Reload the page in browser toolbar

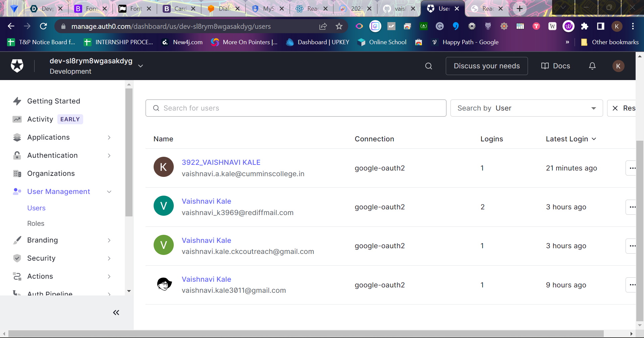(x=43, y=26)
